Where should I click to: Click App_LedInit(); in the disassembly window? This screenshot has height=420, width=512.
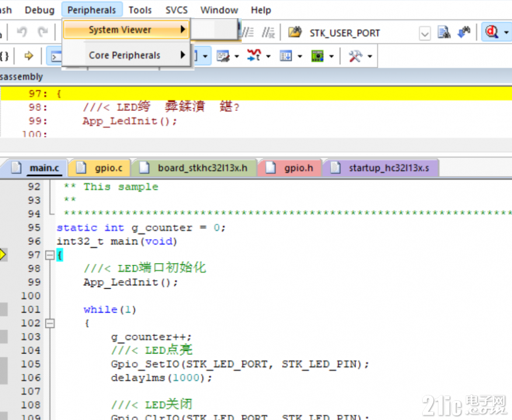130,121
